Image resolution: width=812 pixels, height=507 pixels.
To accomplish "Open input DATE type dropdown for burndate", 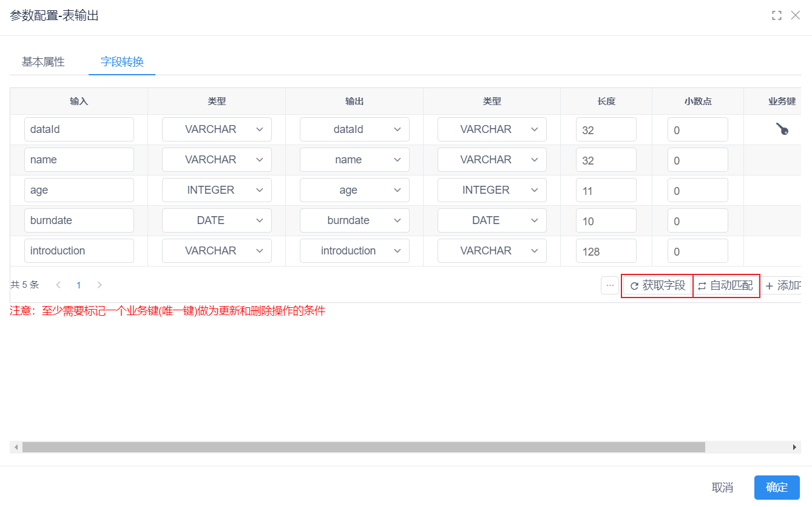I will (x=217, y=220).
